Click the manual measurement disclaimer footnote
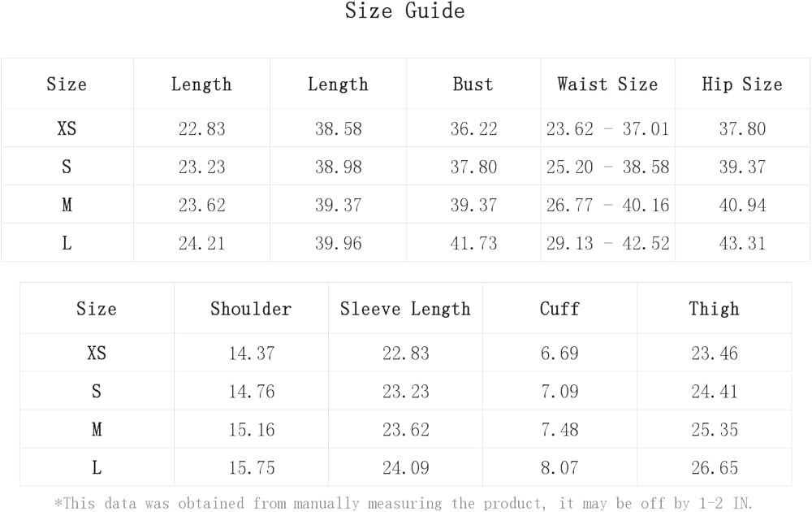 [x=404, y=503]
